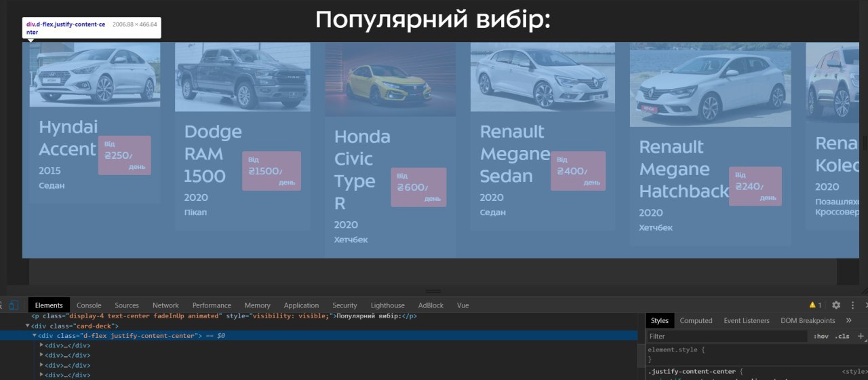Image resolution: width=868 pixels, height=380 pixels.
Task: Click the Renault Megane Hatchback photo
Action: [710, 85]
